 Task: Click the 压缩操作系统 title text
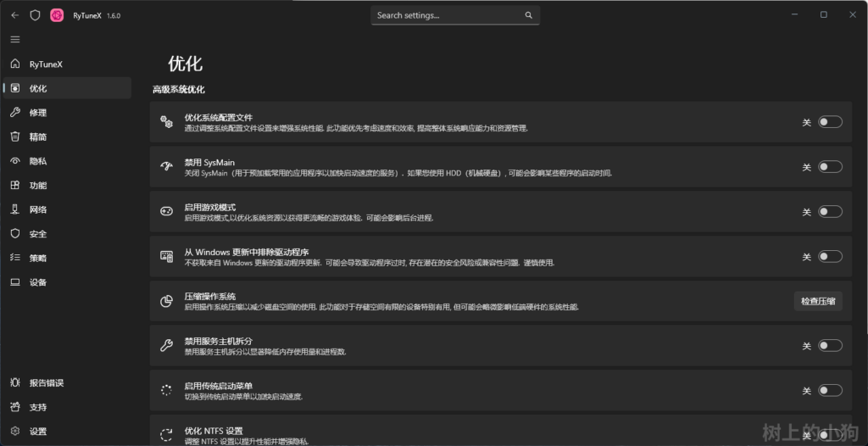[210, 297]
